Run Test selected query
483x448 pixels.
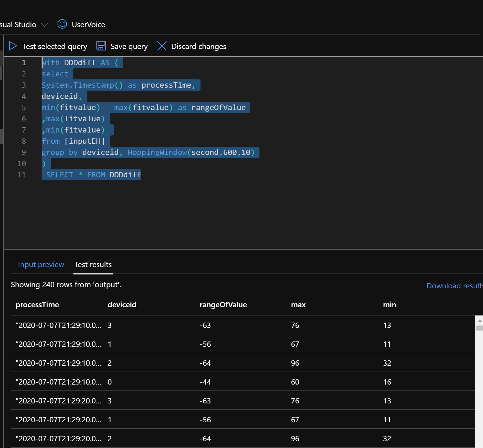(55, 46)
